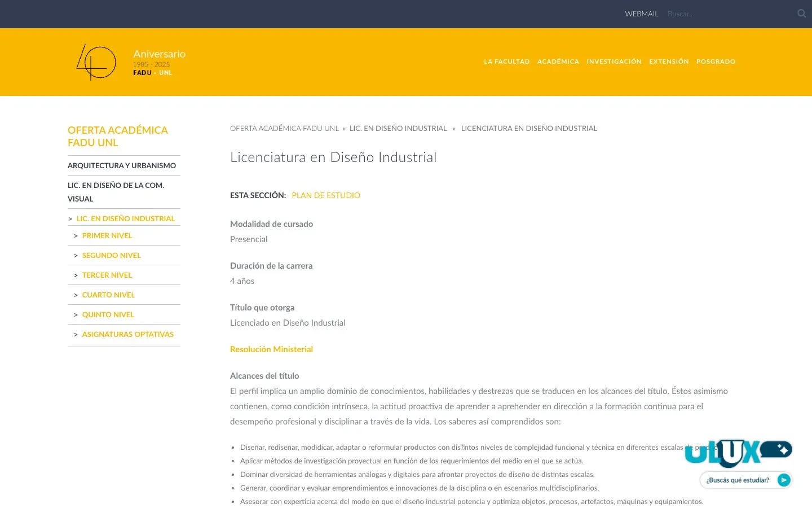Click the 40 Aniversario FADU UNL logo
Viewport: 812px width, 508px height.
point(131,62)
